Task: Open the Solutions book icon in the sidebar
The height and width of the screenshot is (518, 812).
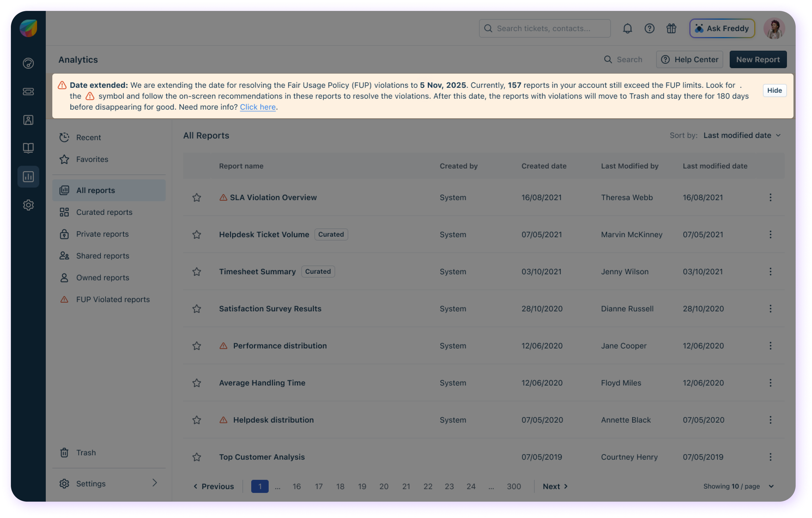Action: 28,148
